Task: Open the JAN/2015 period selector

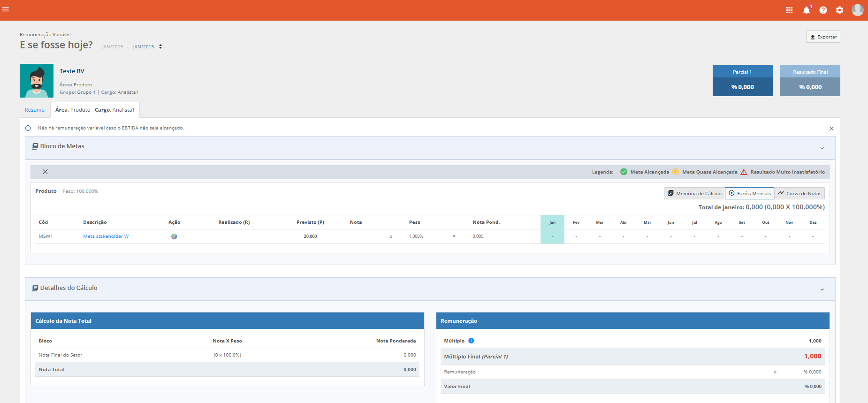Action: click(147, 46)
